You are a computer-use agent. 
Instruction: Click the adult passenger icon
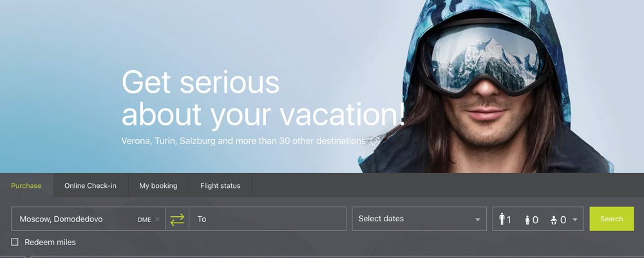click(502, 219)
